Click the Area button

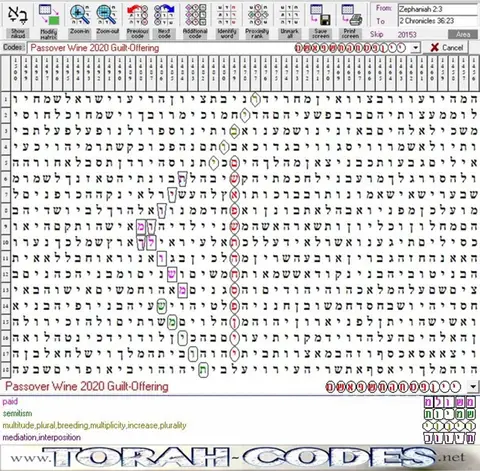click(x=463, y=34)
